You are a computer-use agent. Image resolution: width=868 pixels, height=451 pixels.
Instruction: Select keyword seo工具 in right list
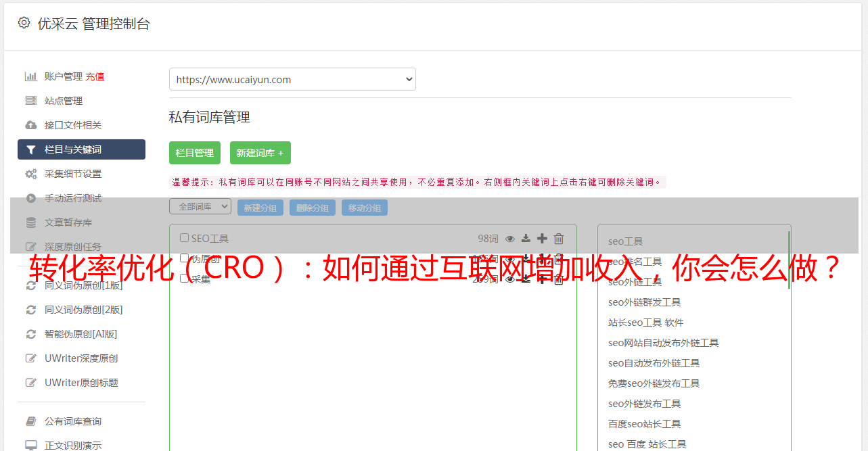point(626,241)
